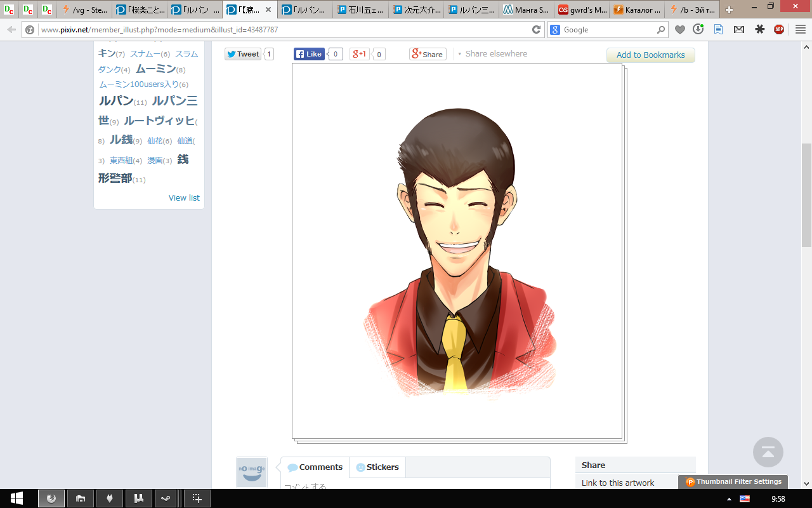The width and height of the screenshot is (812, 508).
Task: Switch to the 'gwrd's M...' browser tab
Action: click(x=582, y=10)
